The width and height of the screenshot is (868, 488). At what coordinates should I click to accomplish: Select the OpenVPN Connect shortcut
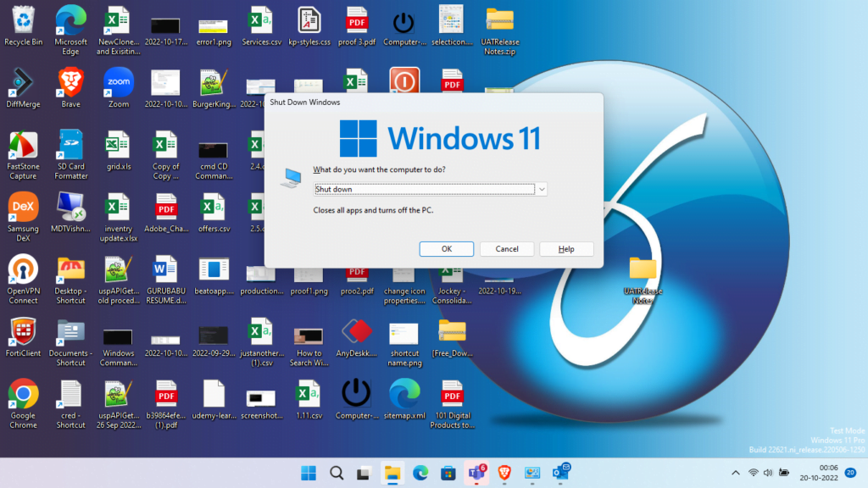23,280
